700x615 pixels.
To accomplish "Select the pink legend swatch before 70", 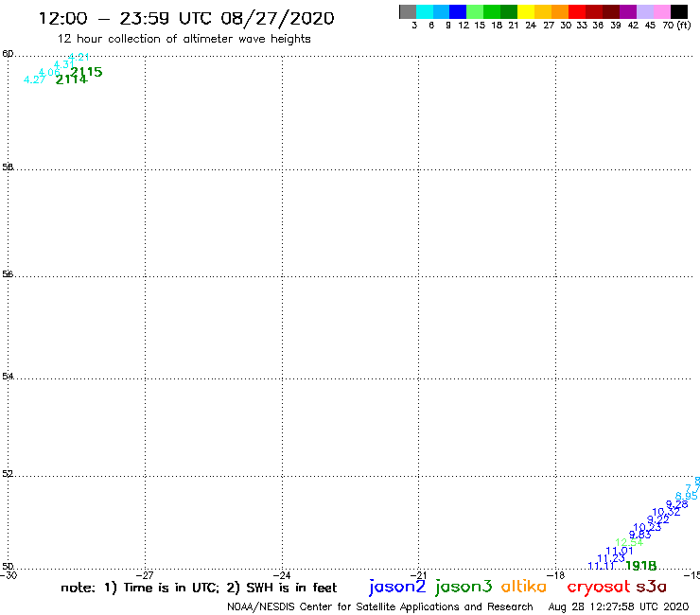I will [x=661, y=11].
